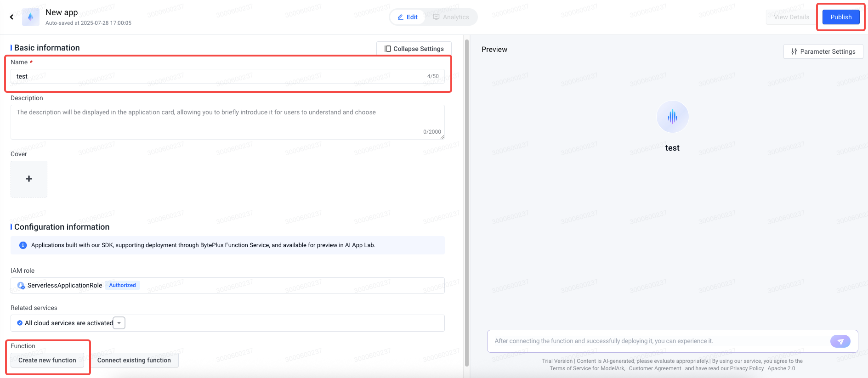
Task: Publish the application
Action: pyautogui.click(x=841, y=17)
